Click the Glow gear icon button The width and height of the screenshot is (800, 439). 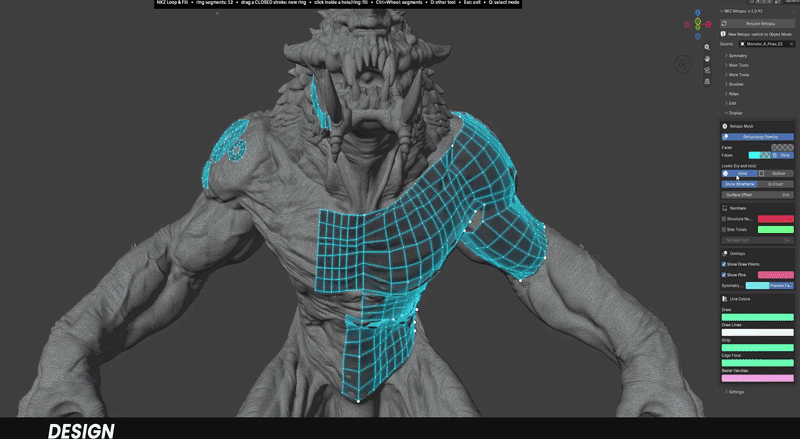[783, 155]
